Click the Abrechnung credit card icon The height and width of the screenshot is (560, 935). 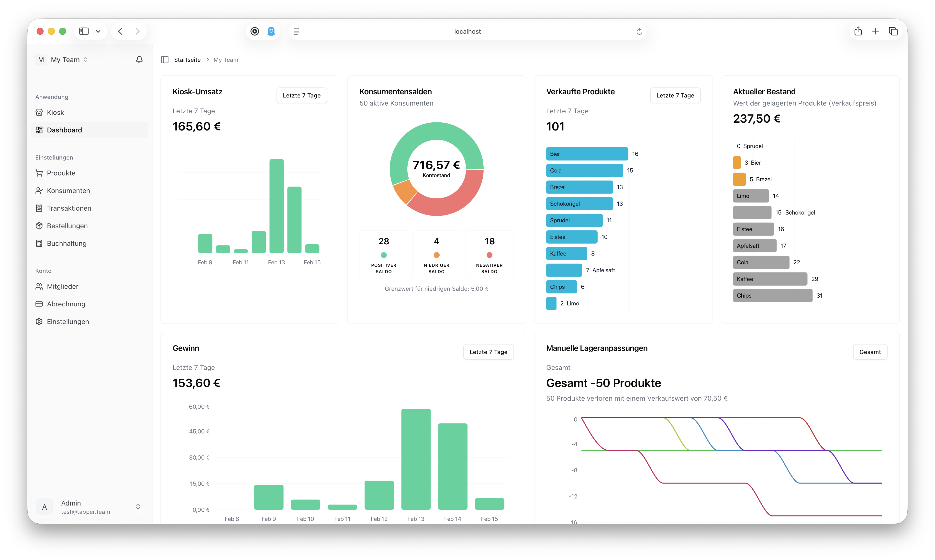tap(39, 304)
